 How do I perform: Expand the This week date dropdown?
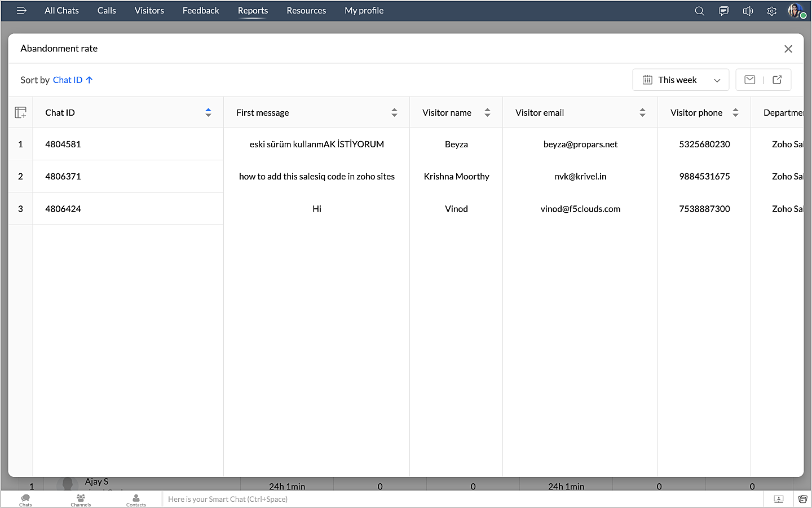(x=681, y=80)
